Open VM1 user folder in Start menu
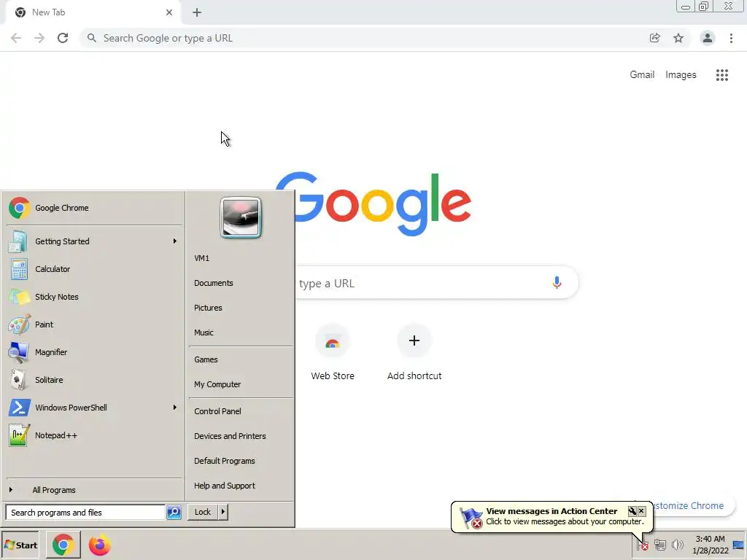 pyautogui.click(x=240, y=258)
